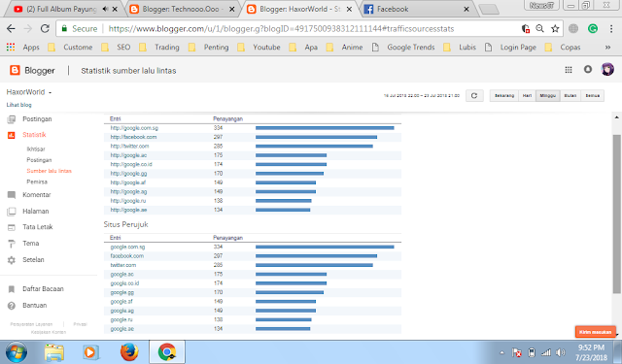622x364 pixels.
Task: Click the Tema paint roller icon
Action: pyautogui.click(x=12, y=244)
